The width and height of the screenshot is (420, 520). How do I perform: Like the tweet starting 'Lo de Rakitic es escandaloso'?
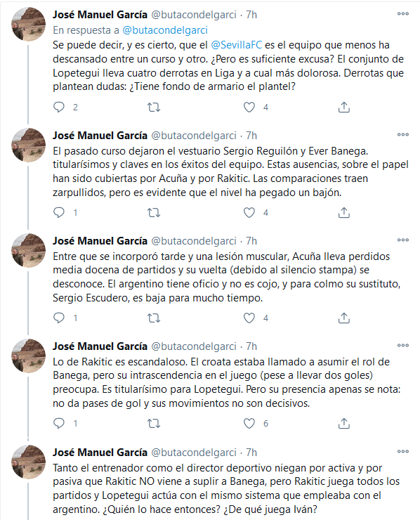249,424
